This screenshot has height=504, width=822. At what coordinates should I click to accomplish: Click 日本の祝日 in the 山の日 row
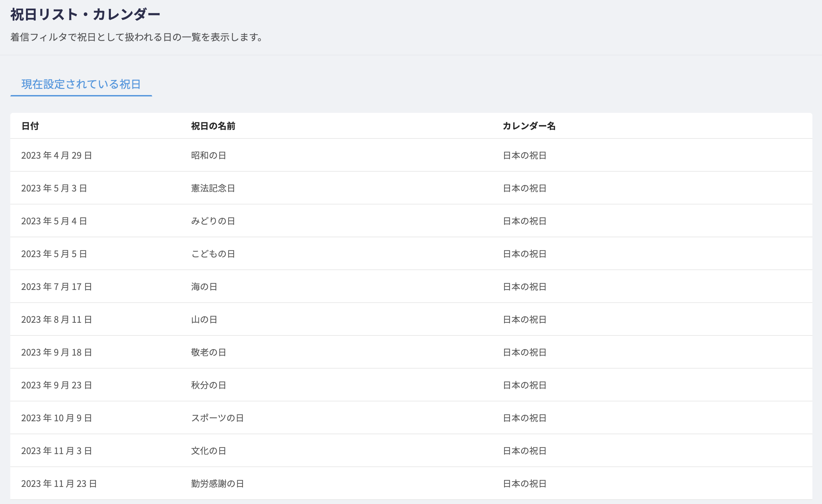point(525,319)
